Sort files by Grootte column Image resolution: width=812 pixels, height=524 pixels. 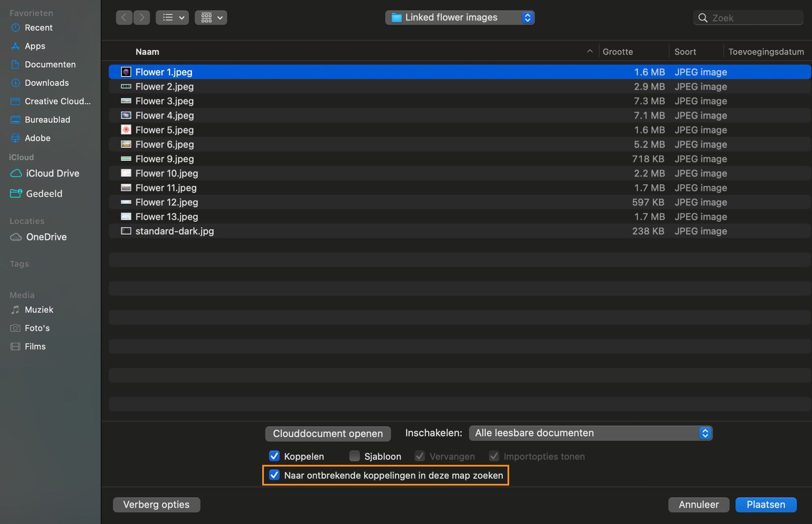coord(617,52)
